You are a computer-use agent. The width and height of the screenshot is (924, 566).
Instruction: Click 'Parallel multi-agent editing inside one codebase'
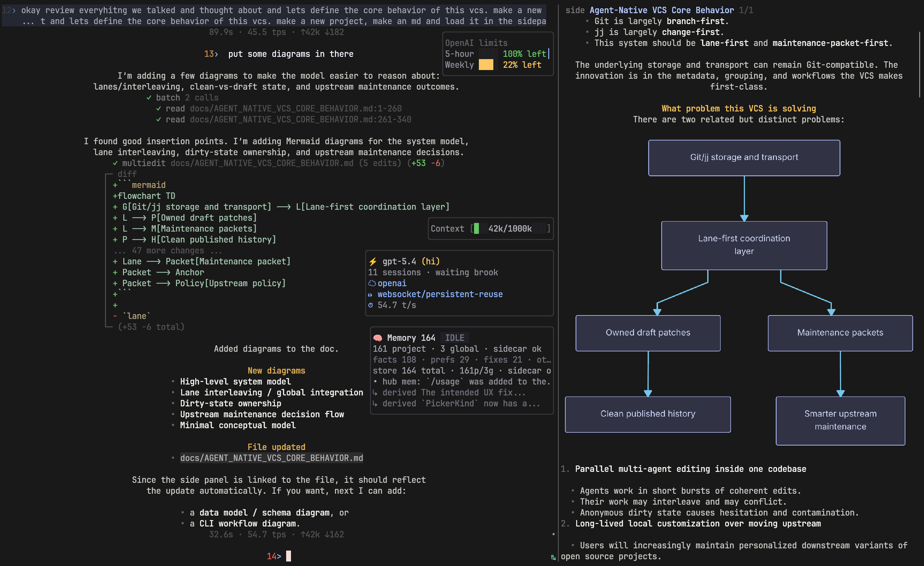pyautogui.click(x=691, y=469)
